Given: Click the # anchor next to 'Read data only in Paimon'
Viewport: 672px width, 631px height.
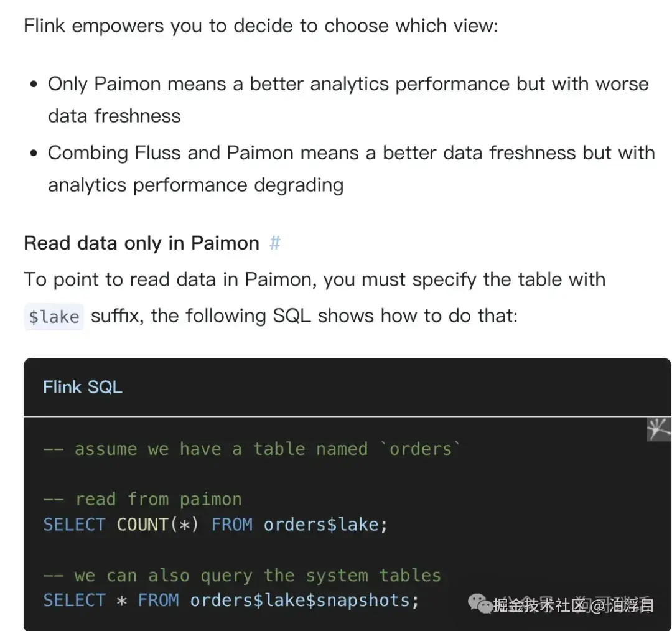Looking at the screenshot, I should pos(274,243).
